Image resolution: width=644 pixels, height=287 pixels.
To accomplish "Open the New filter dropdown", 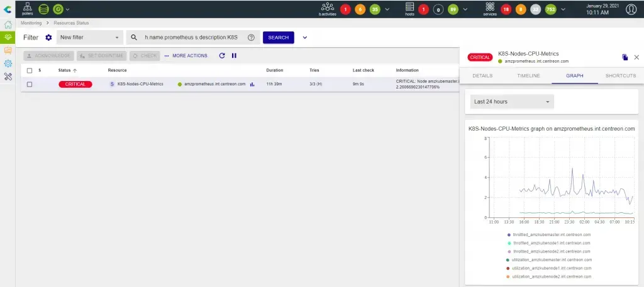I will [89, 37].
